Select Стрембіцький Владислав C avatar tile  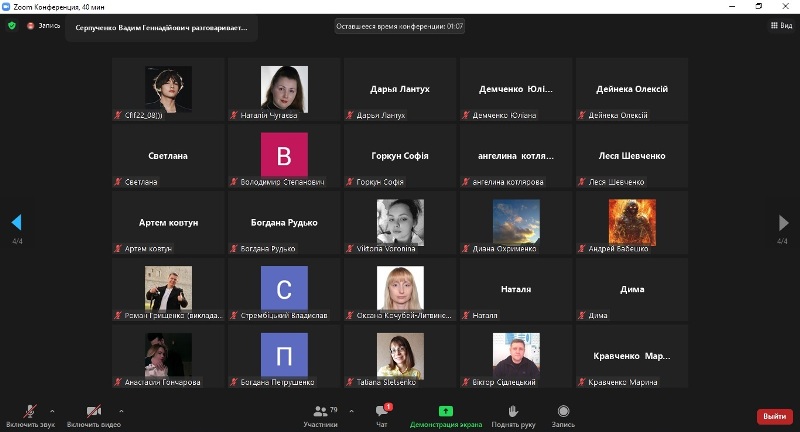[x=284, y=290]
